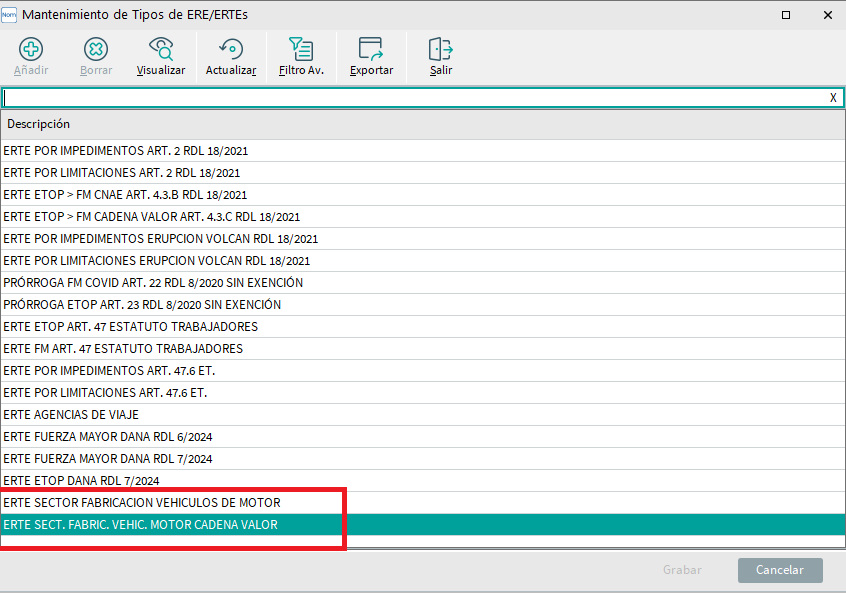The image size is (846, 594).
Task: Click the Borrar delete icon
Action: 96,50
